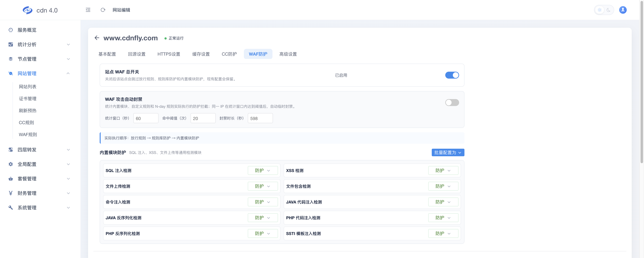644x258 pixels.
Task: Open the JAVA 反序列化检测 mode dropdown
Action: tap(263, 218)
